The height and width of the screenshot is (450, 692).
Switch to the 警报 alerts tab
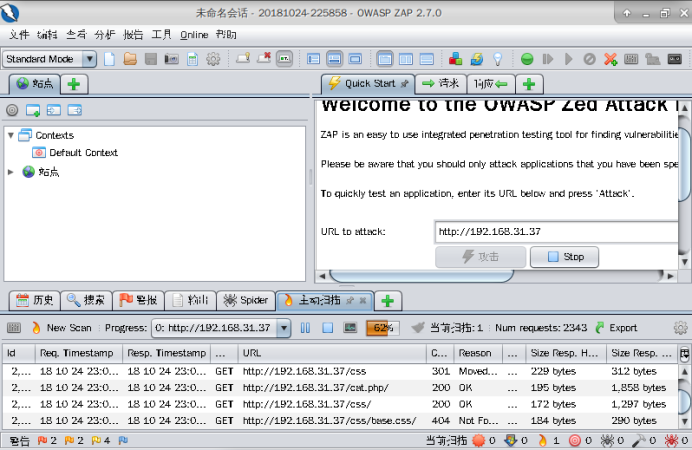[138, 300]
